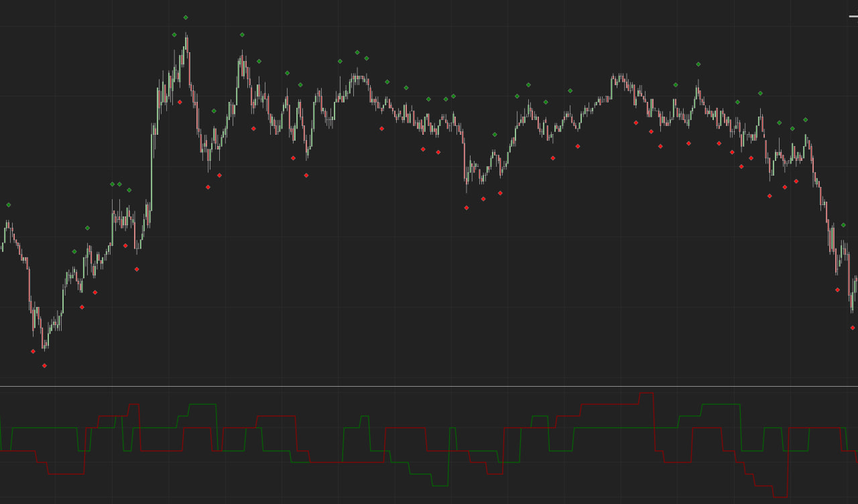Select the lowest trough of the green indicator line
This screenshot has width=858, height=504.
pyautogui.click(x=440, y=485)
